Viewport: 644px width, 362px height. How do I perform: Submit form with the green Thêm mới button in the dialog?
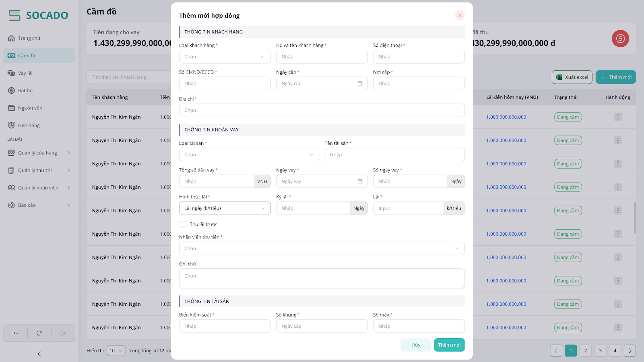pos(449,345)
